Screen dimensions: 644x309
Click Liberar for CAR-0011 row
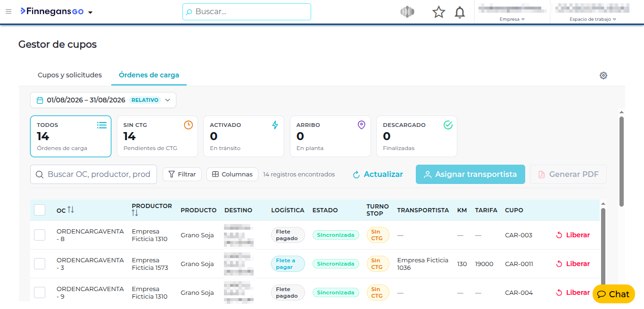[573, 264]
